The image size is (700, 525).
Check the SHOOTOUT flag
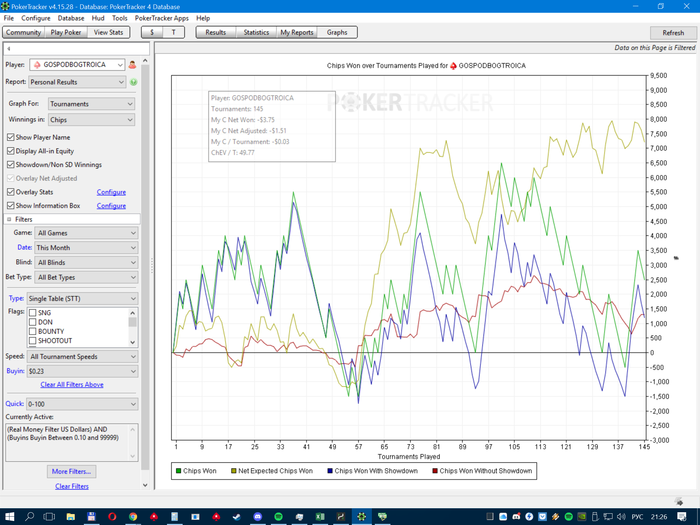[x=33, y=341]
